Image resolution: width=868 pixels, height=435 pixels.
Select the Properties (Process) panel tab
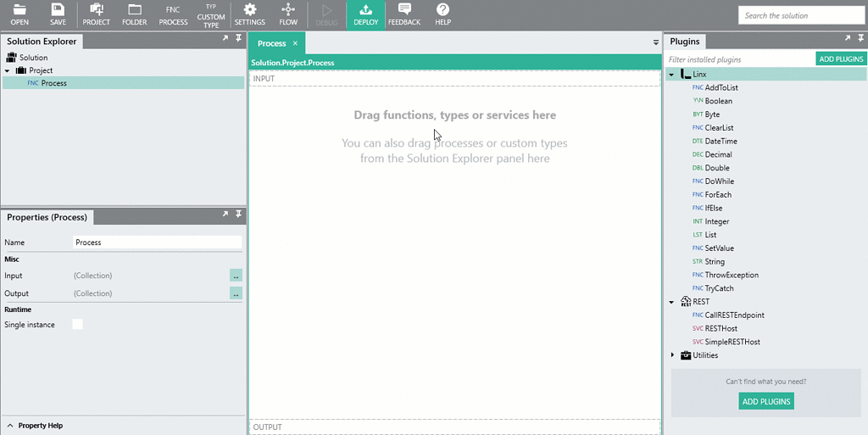click(47, 217)
